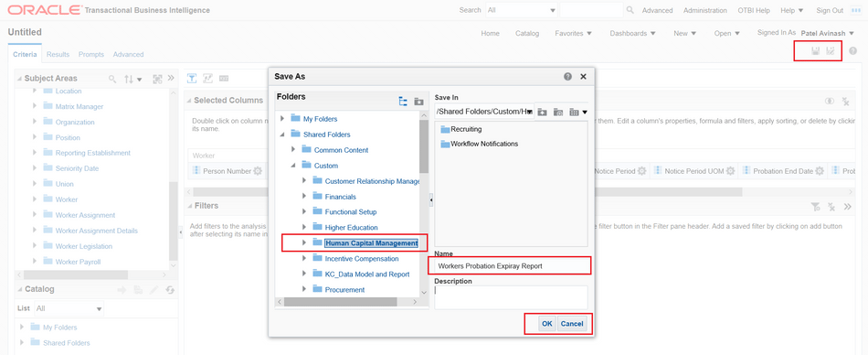Click the Sign Out link

pos(830,11)
